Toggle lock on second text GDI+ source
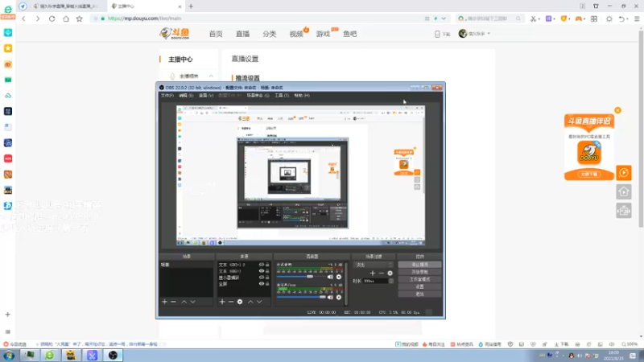 pos(267,271)
